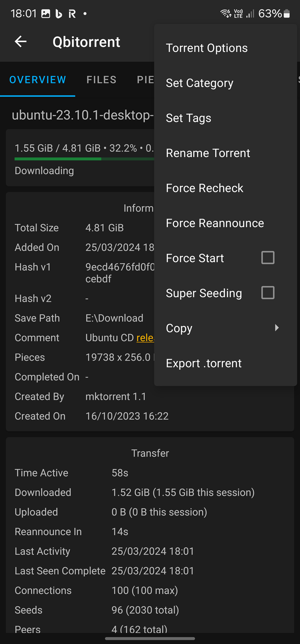
Task: Switch to the Files tab
Action: [x=101, y=80]
